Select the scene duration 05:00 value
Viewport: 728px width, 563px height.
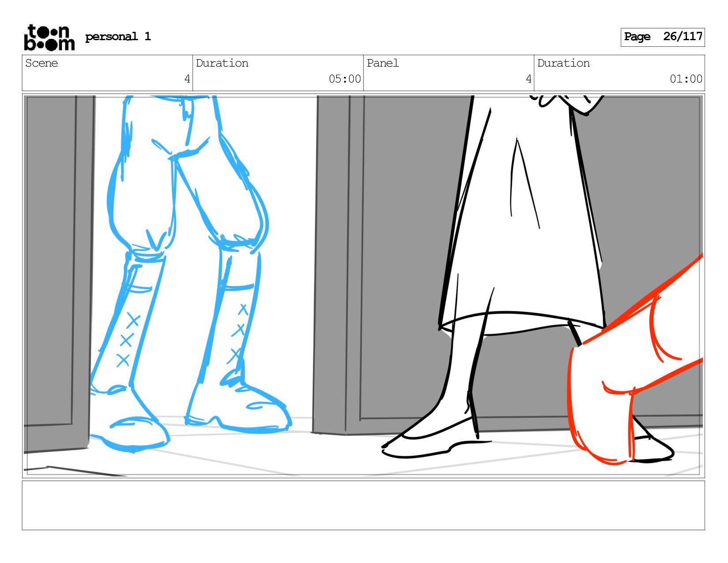(345, 79)
